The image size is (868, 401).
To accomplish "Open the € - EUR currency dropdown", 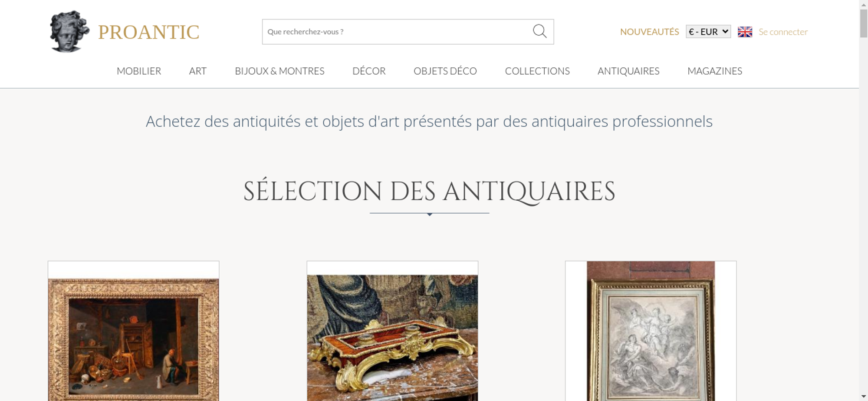I will point(708,32).
